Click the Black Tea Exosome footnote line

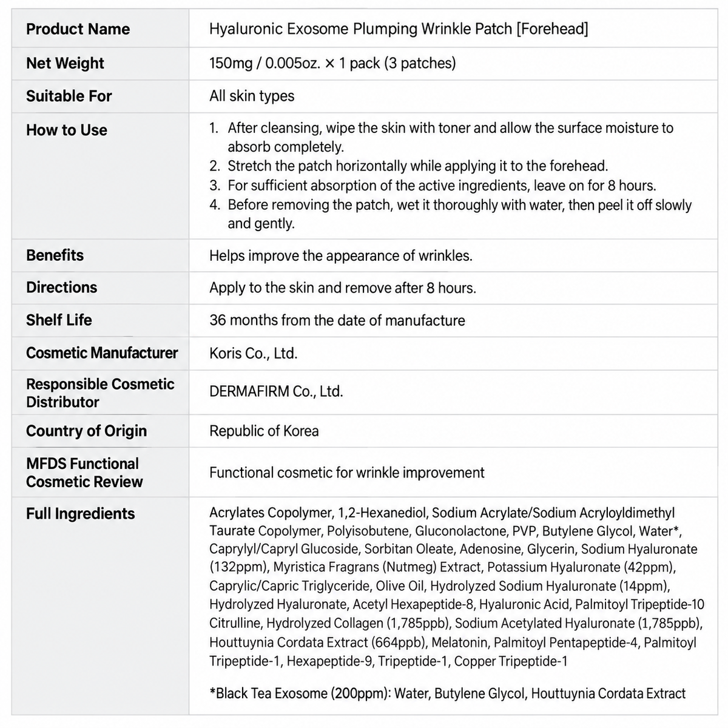tap(448, 693)
